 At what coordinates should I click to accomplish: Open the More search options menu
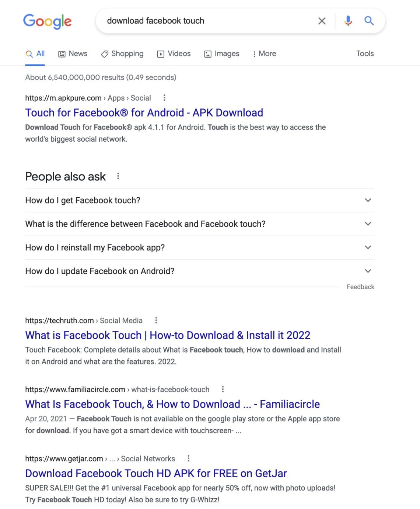[x=265, y=54]
